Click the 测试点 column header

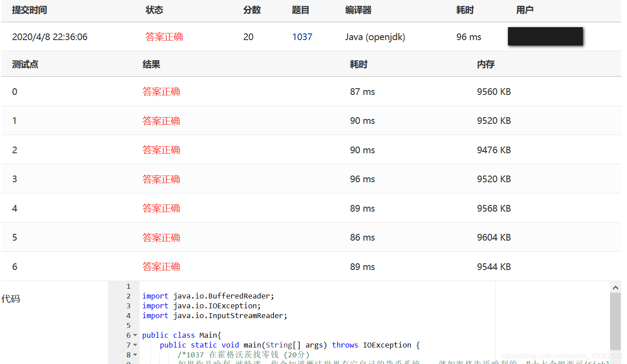pos(25,64)
